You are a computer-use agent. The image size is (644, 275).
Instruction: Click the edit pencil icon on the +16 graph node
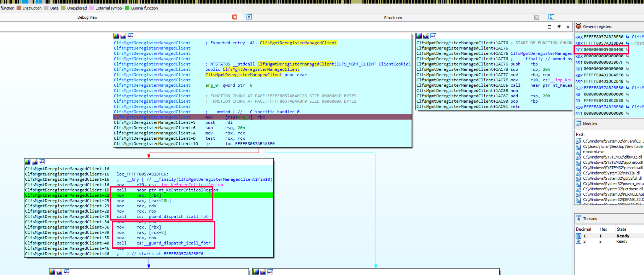[x=34, y=162]
